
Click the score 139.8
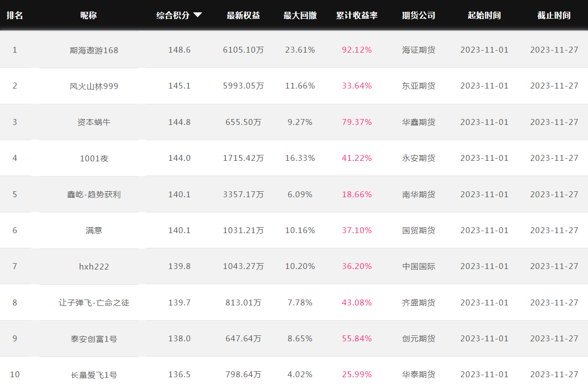pyautogui.click(x=179, y=267)
